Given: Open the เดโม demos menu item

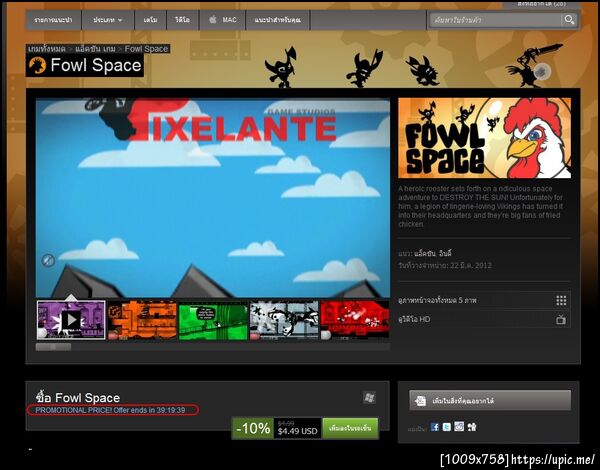Looking at the screenshot, I should click(150, 20).
